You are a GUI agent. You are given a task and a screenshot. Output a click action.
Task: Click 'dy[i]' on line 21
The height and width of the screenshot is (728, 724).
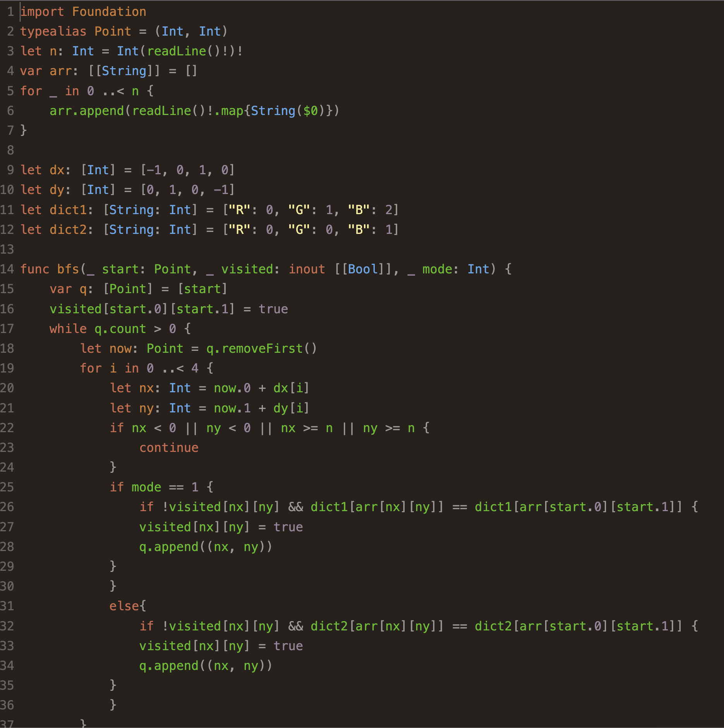pyautogui.click(x=292, y=408)
